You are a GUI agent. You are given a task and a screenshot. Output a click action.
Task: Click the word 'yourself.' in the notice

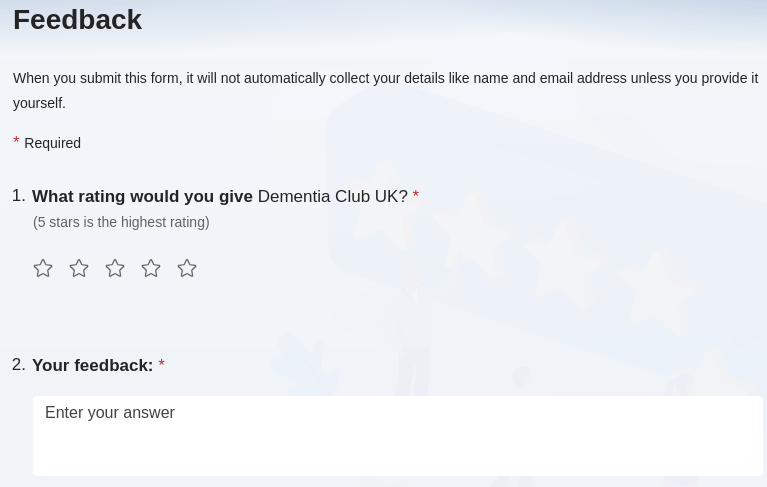pos(39,103)
